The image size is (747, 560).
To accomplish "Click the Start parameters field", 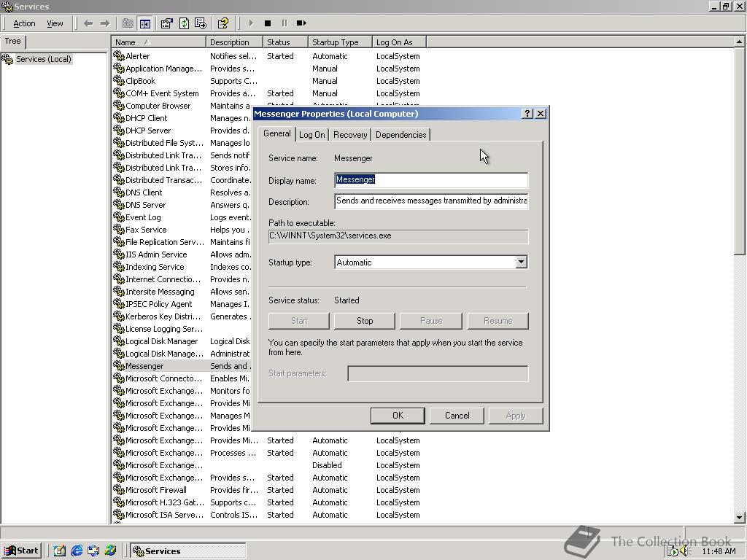I will [438, 374].
